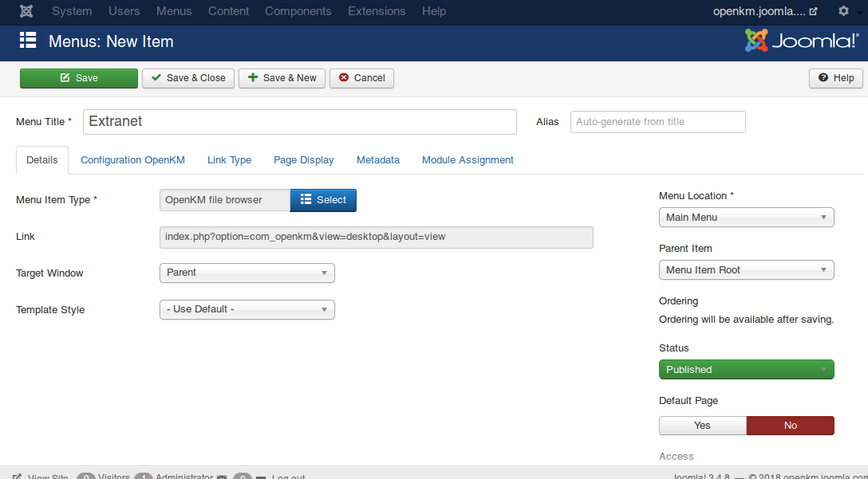Click the 'Ordering will be available after saving.' text
The image size is (868, 479).
tap(746, 319)
